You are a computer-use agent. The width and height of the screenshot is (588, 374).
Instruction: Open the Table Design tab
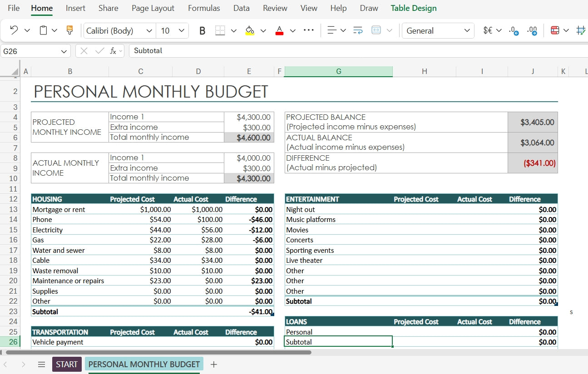coord(414,8)
